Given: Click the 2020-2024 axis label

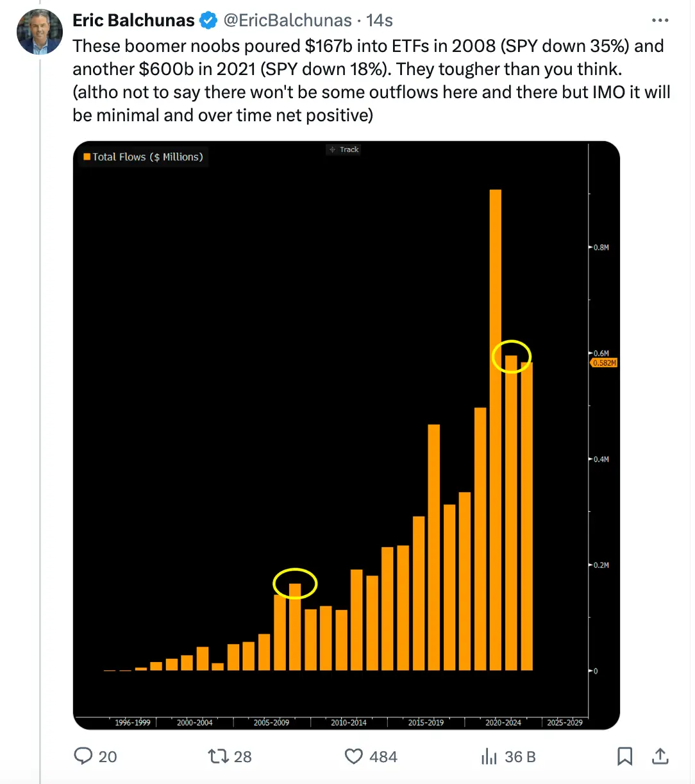Looking at the screenshot, I should click(x=503, y=722).
